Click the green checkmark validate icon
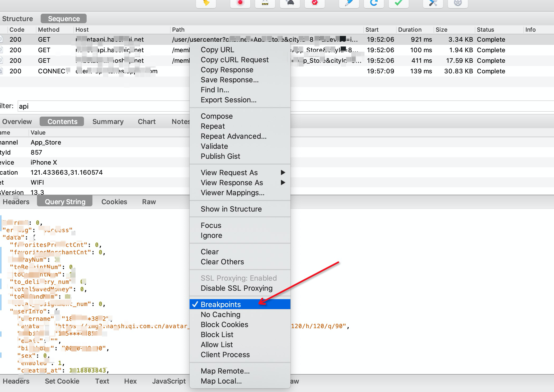This screenshot has width=554, height=392. (x=398, y=3)
